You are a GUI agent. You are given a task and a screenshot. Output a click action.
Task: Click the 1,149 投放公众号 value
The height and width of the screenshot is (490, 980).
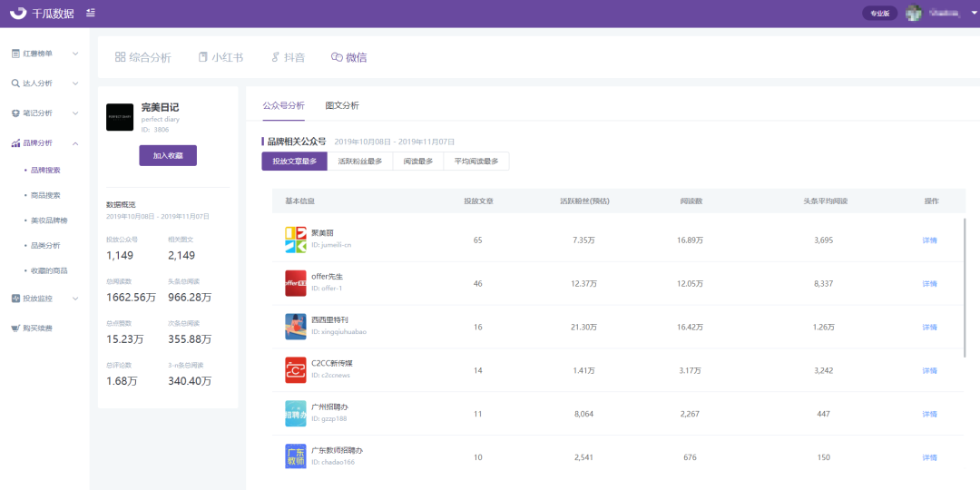tap(120, 255)
